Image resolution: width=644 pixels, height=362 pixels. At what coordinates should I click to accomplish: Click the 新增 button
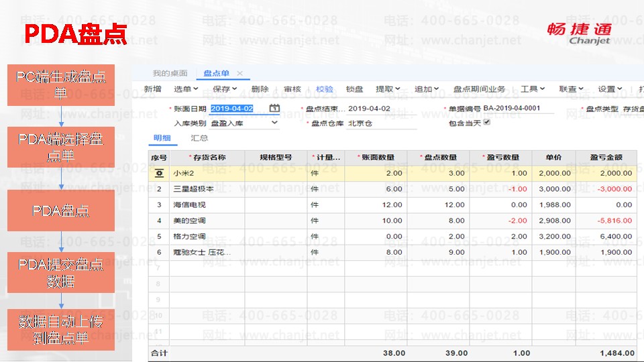[x=152, y=89]
